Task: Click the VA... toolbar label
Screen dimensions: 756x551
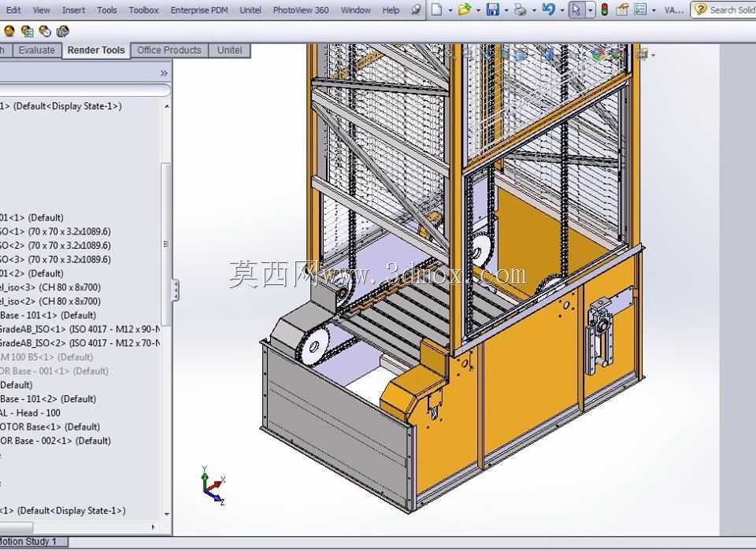Action: click(x=673, y=10)
